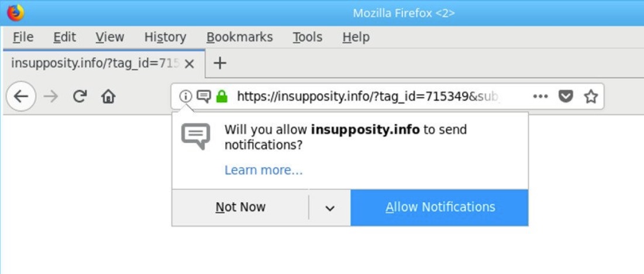Close the insupposity.info tab
The image size is (644, 274).
coord(190,64)
